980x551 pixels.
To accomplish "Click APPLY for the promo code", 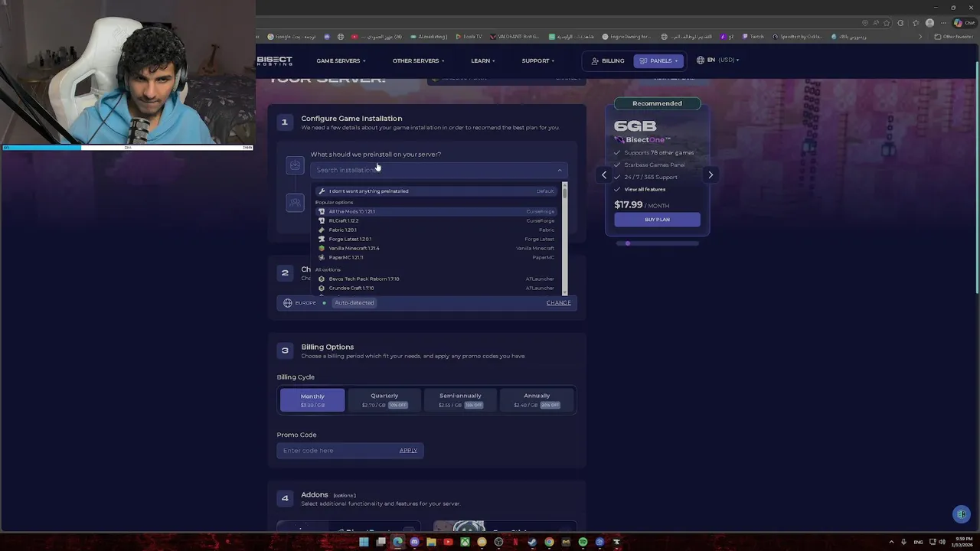I will click(408, 451).
